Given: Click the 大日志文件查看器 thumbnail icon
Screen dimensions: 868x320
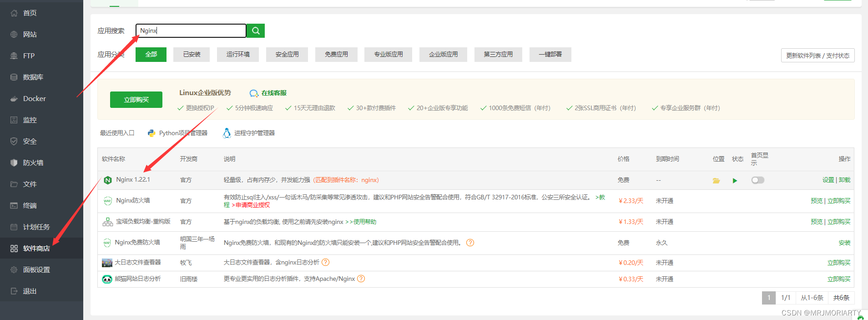Looking at the screenshot, I should tap(107, 263).
